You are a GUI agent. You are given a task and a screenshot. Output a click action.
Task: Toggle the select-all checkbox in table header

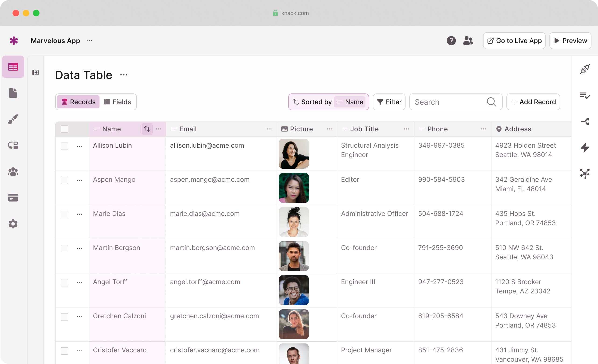click(x=64, y=129)
